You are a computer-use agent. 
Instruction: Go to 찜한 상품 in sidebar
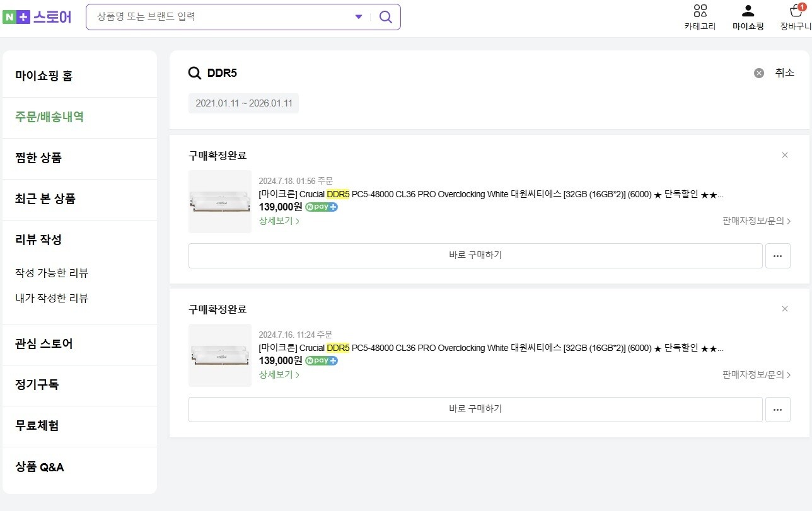pos(38,158)
